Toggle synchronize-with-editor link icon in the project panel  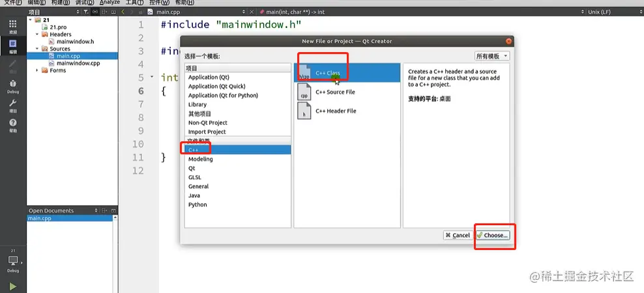point(95,12)
